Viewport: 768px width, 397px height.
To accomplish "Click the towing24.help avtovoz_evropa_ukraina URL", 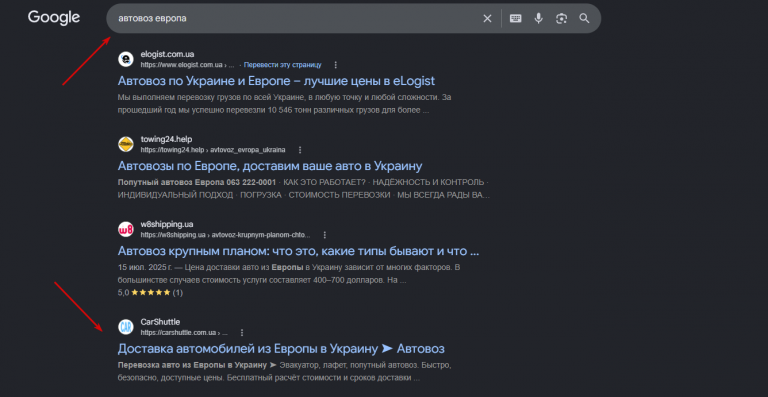I will coord(213,150).
